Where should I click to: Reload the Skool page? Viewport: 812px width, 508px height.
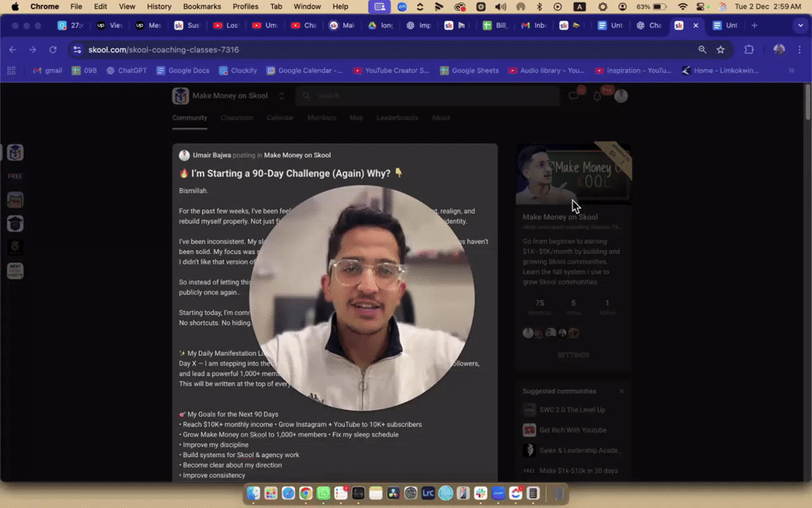click(53, 50)
